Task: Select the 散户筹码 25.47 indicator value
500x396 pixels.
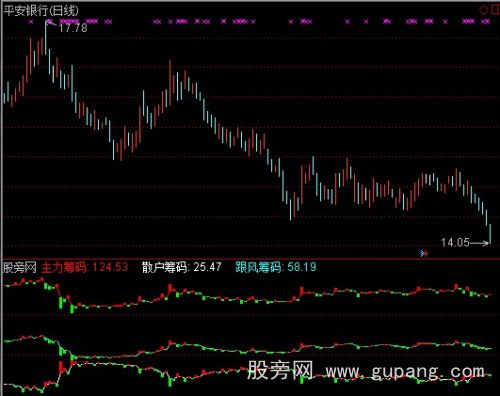Action: click(x=181, y=267)
